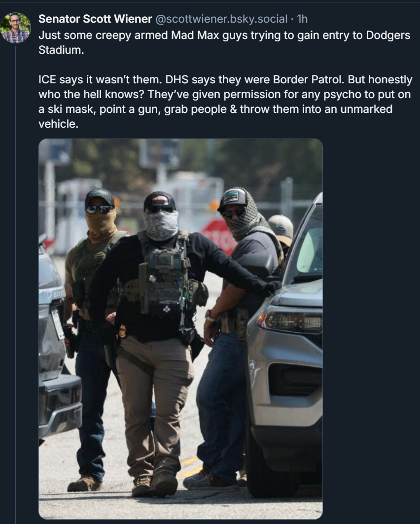Click the display name Senator Scott Wiener
The height and width of the screenshot is (524, 420).
point(95,19)
